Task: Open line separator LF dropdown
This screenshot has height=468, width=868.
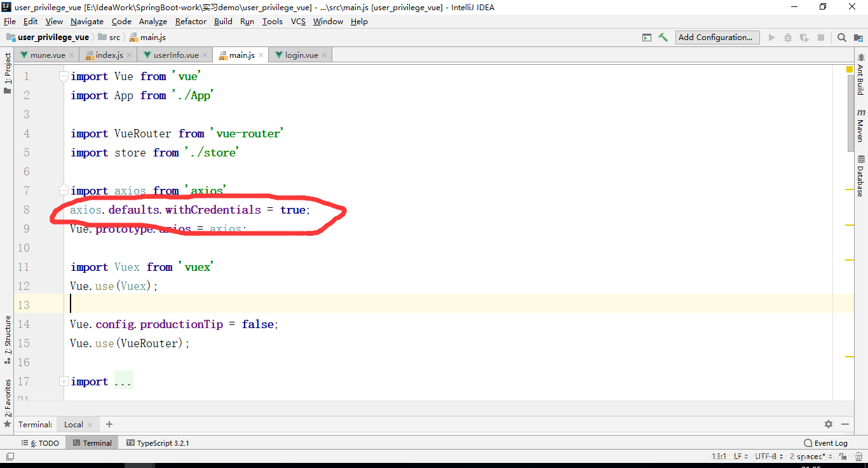Action: tap(740, 457)
